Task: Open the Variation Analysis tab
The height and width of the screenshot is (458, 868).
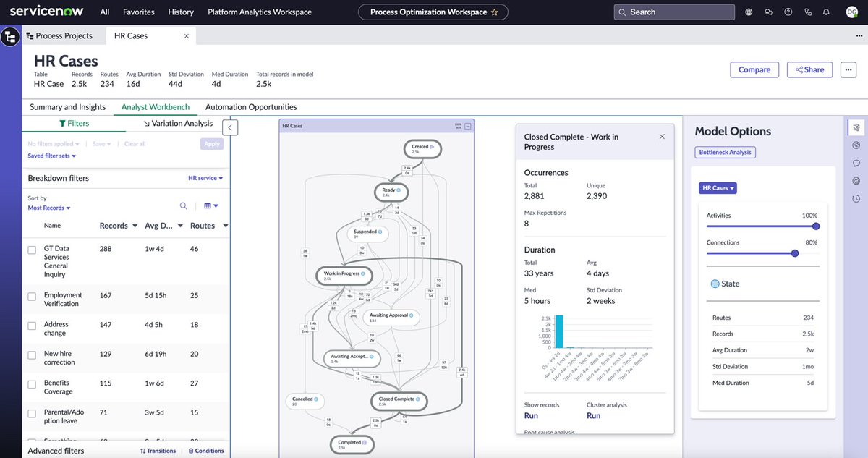Action: pyautogui.click(x=178, y=124)
